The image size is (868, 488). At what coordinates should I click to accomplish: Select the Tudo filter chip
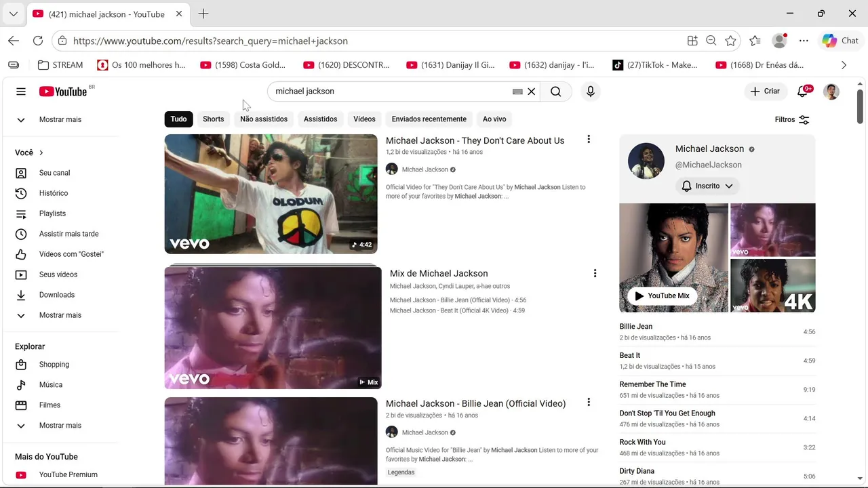click(178, 119)
